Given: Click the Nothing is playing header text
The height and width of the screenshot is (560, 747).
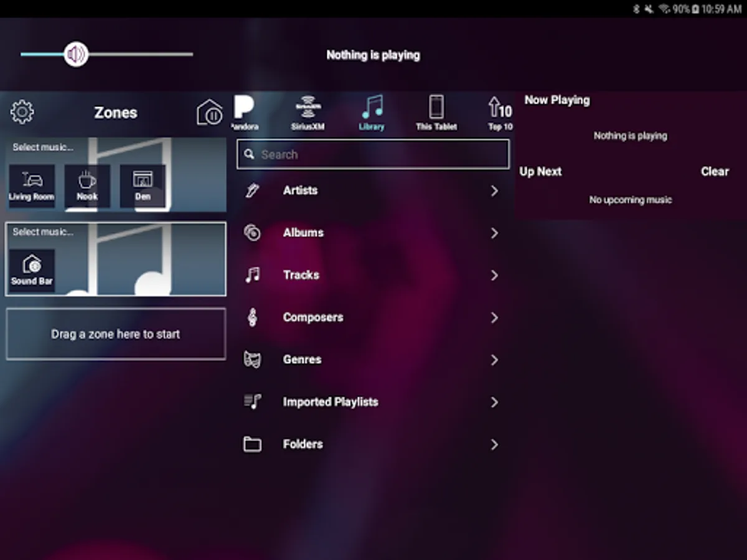Looking at the screenshot, I should pos(373,55).
